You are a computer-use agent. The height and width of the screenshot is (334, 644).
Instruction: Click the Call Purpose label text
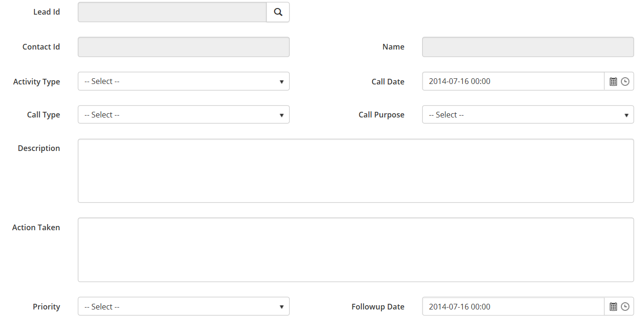point(381,115)
